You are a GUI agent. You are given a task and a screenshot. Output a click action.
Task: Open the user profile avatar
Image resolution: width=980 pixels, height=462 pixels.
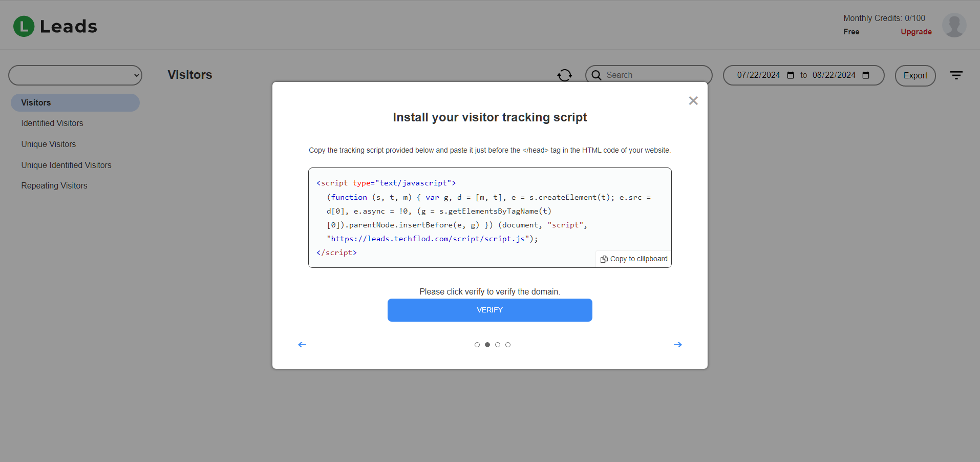pyautogui.click(x=954, y=25)
